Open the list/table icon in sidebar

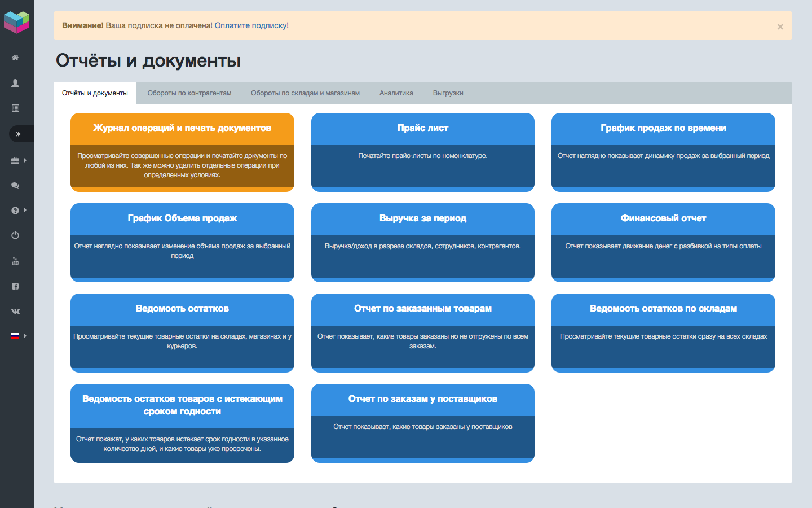tap(15, 108)
